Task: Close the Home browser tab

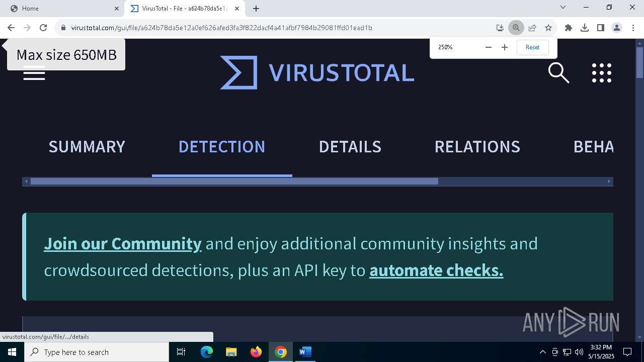Action: (x=117, y=9)
